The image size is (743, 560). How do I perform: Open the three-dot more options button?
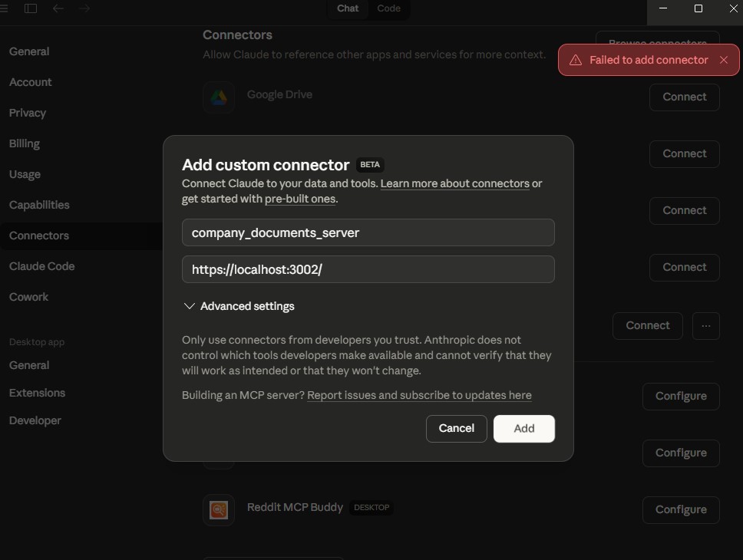[706, 326]
